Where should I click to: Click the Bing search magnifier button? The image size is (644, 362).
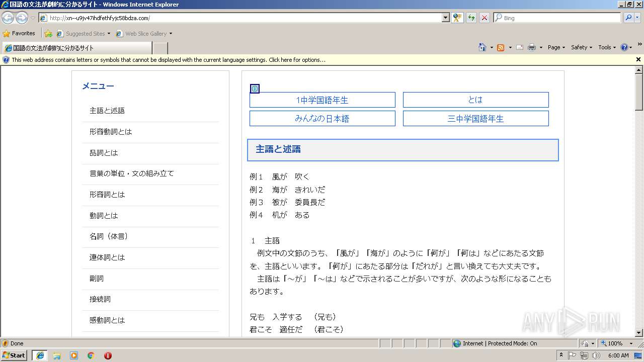point(628,18)
